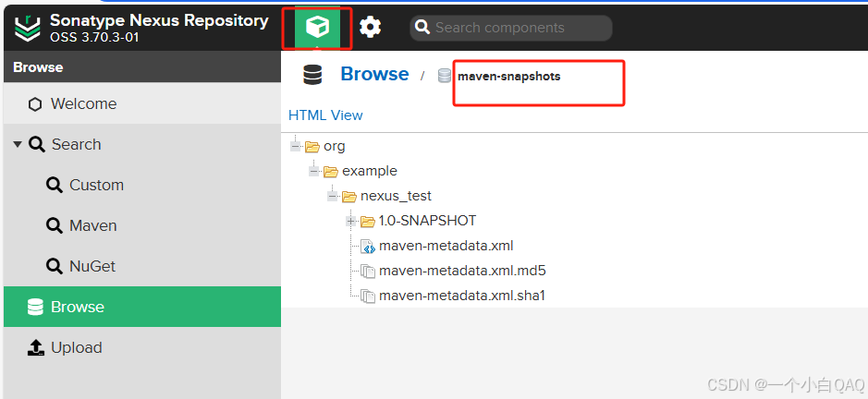Click the maven-metadata.xml.sha1 file icon
Viewport: 868px width, 399px height.
[368, 296]
